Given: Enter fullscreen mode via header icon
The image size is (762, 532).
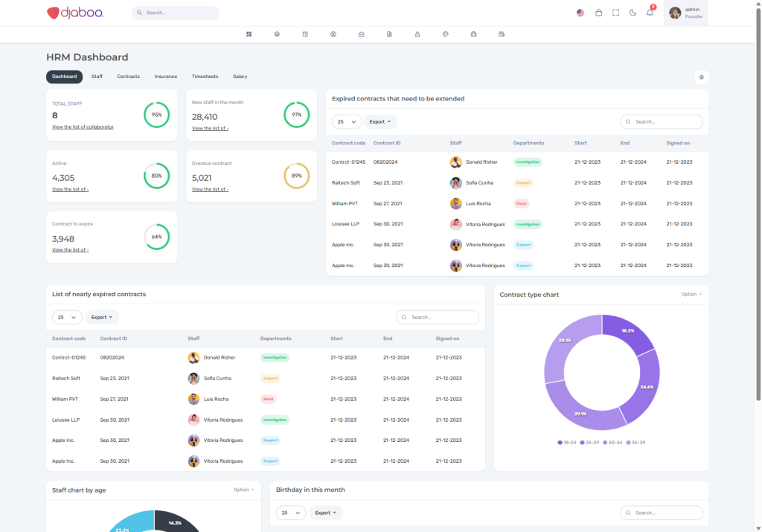Looking at the screenshot, I should (615, 13).
